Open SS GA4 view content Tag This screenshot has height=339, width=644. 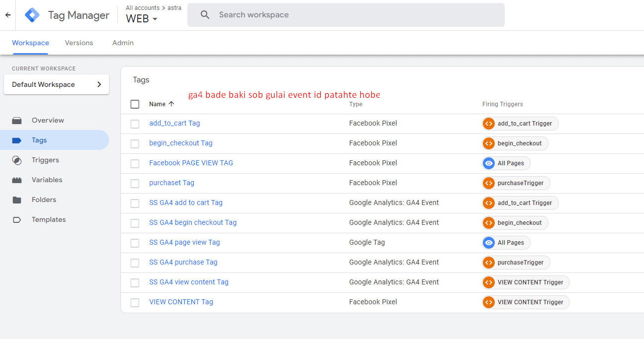click(x=189, y=282)
